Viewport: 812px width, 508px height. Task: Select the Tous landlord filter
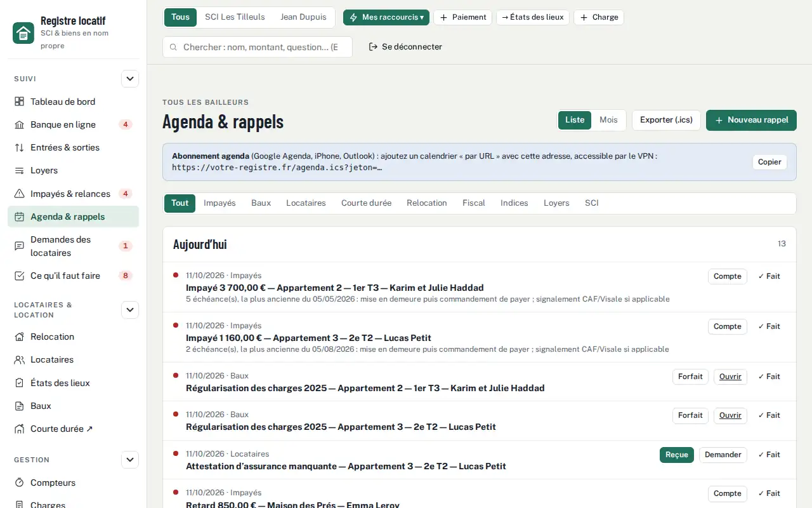pos(180,17)
